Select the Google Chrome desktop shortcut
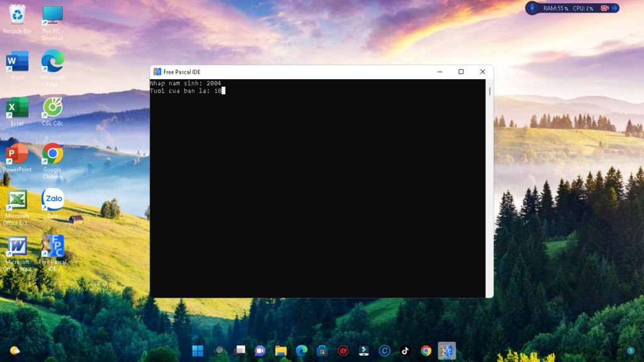This screenshot has height=362, width=644. [x=52, y=161]
